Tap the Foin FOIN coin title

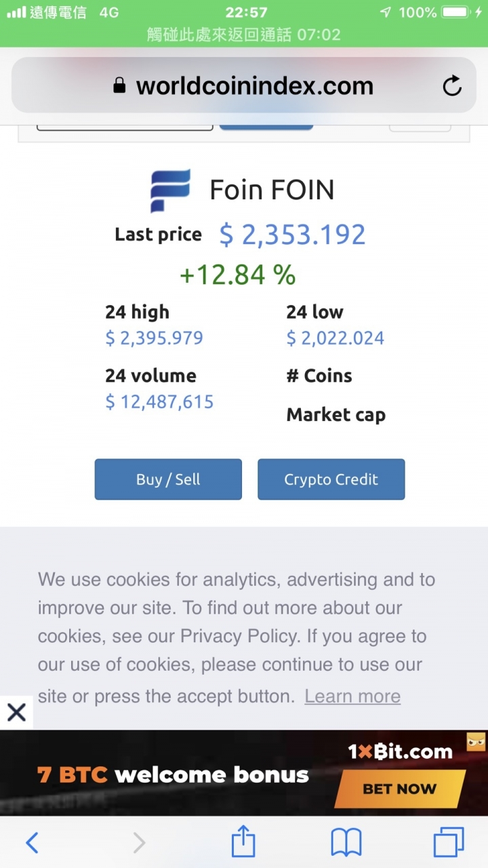pyautogui.click(x=272, y=190)
